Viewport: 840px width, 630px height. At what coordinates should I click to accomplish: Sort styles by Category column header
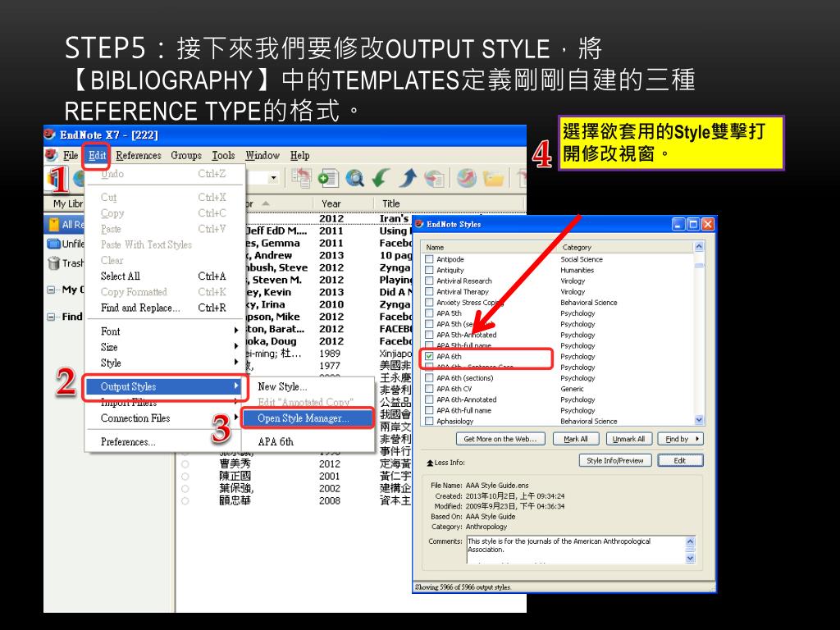click(626, 247)
